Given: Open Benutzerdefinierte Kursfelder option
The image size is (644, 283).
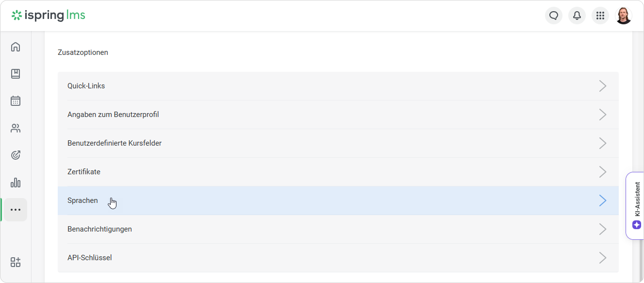Looking at the screenshot, I should (115, 143).
